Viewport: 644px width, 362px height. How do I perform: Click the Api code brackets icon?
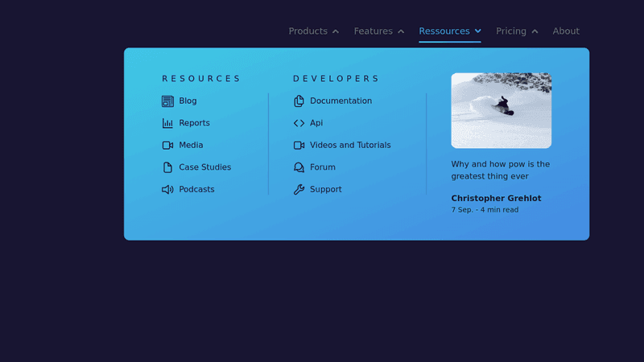(x=299, y=123)
